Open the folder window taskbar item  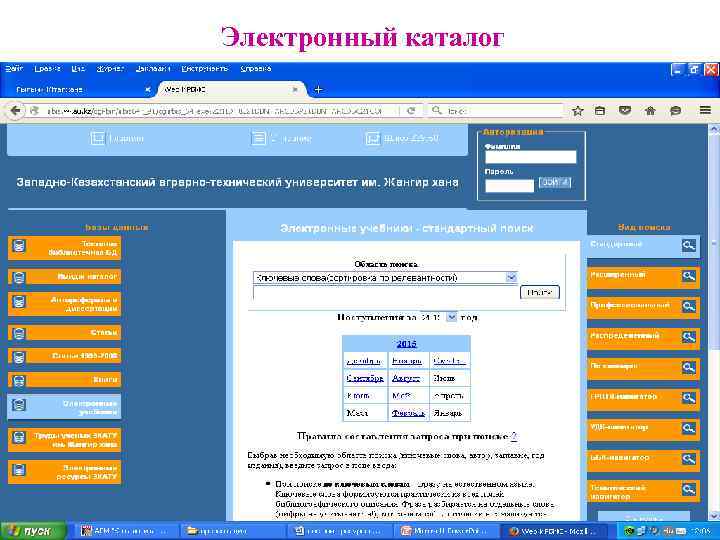click(233, 531)
